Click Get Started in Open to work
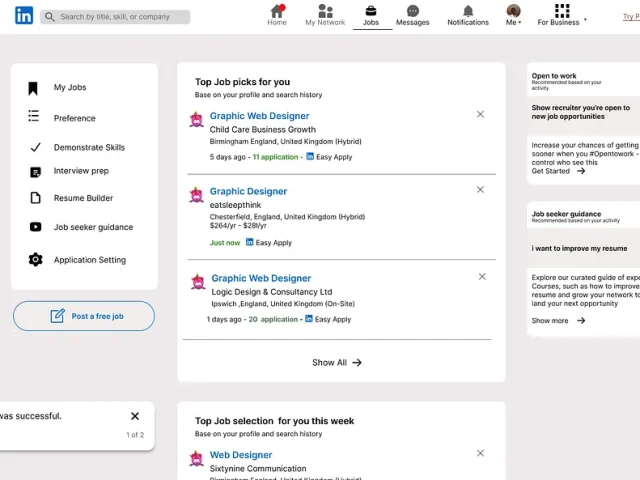The width and height of the screenshot is (640, 480). pyautogui.click(x=550, y=171)
